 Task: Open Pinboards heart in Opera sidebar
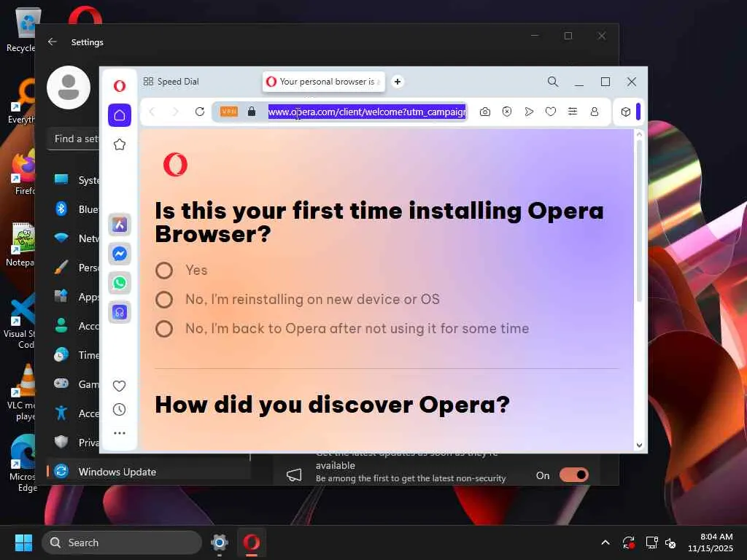point(119,386)
